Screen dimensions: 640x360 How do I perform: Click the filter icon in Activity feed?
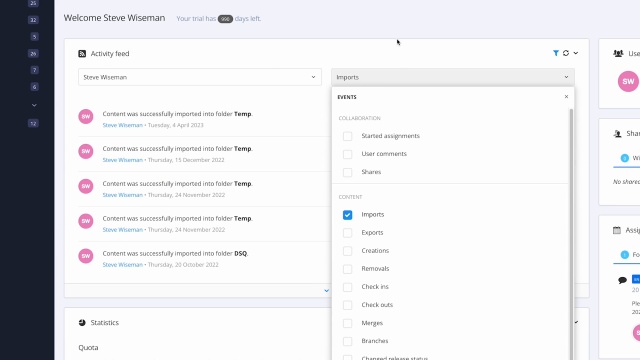556,53
